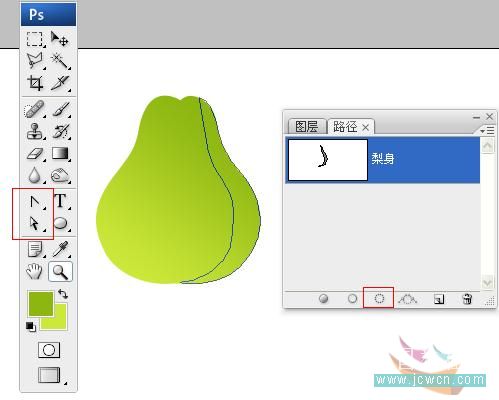
Task: Open the paths panel options menu
Action: [x=488, y=131]
